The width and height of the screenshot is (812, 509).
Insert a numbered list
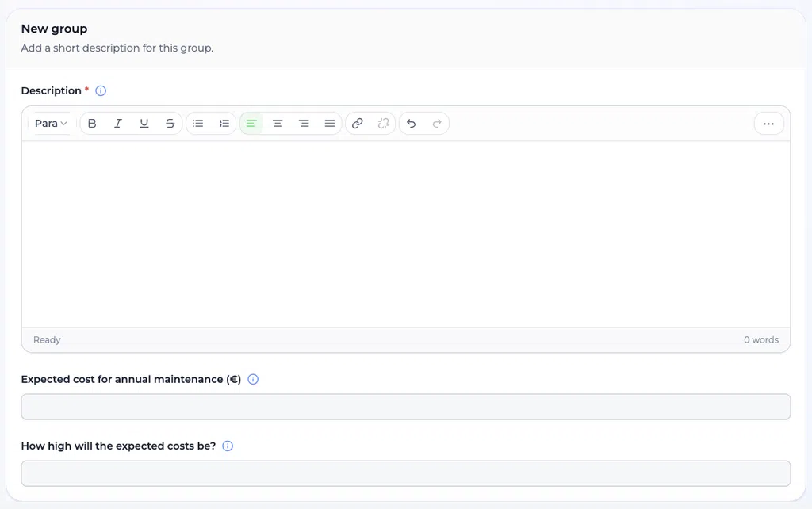pos(224,123)
